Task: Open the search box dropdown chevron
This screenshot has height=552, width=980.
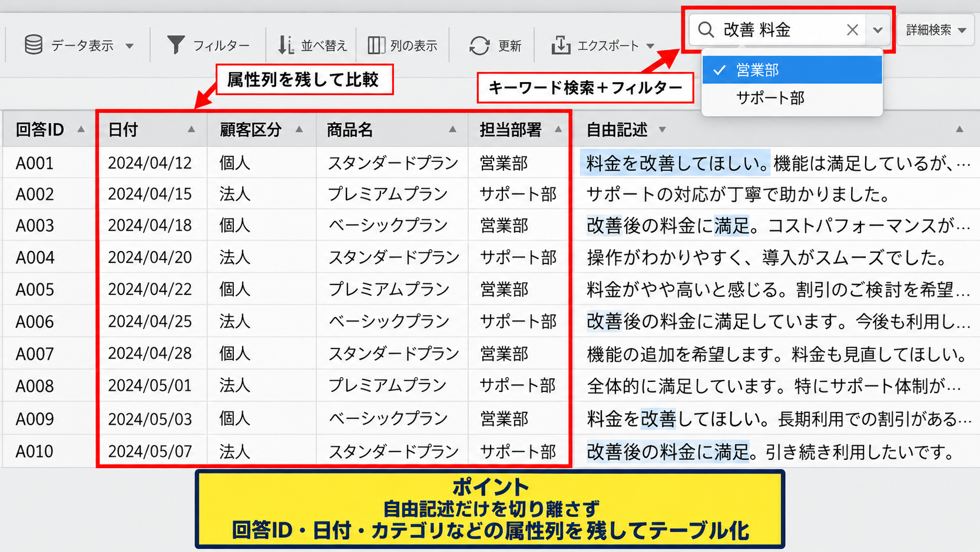Action: point(877,30)
